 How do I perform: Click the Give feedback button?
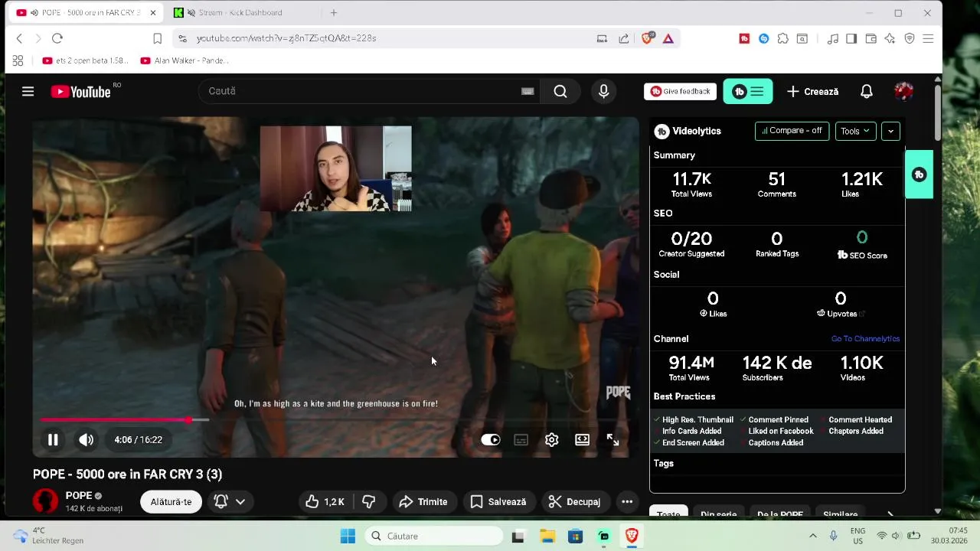(680, 91)
